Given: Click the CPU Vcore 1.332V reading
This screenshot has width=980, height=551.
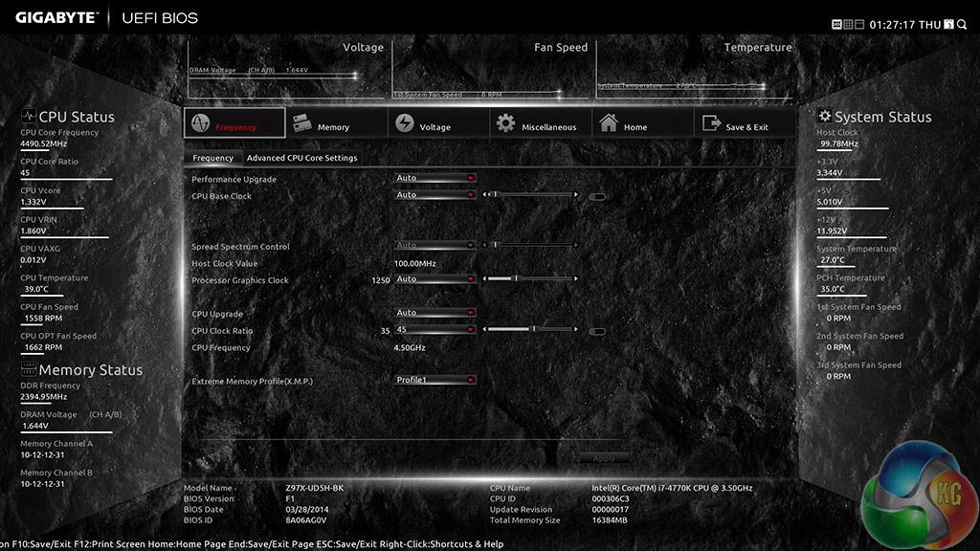Looking at the screenshot, I should click(33, 202).
